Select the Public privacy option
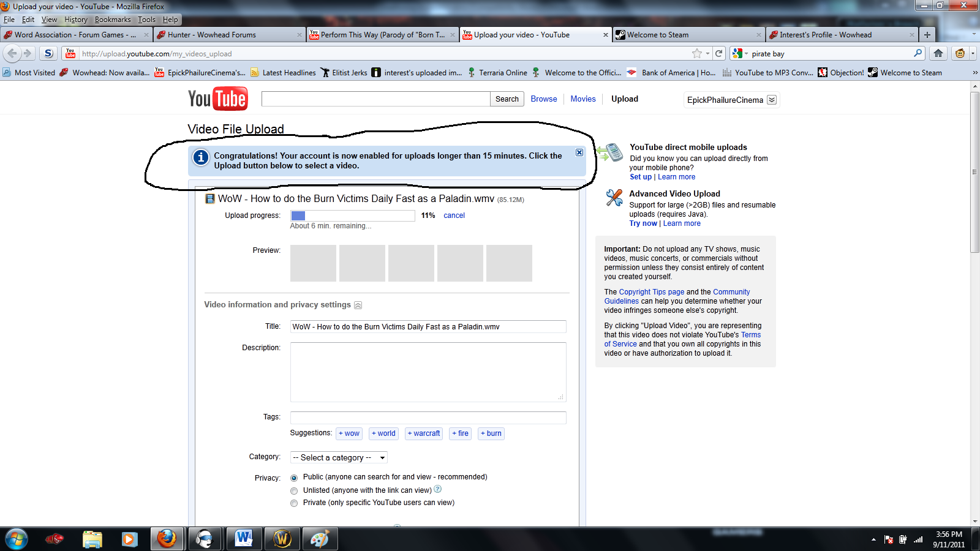980x551 pixels. (x=294, y=478)
